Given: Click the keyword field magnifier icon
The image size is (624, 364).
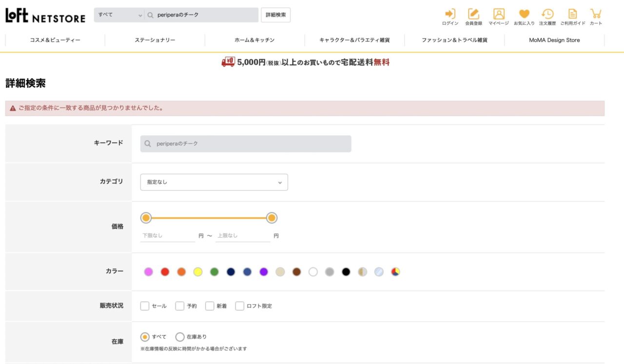Looking at the screenshot, I should point(148,144).
